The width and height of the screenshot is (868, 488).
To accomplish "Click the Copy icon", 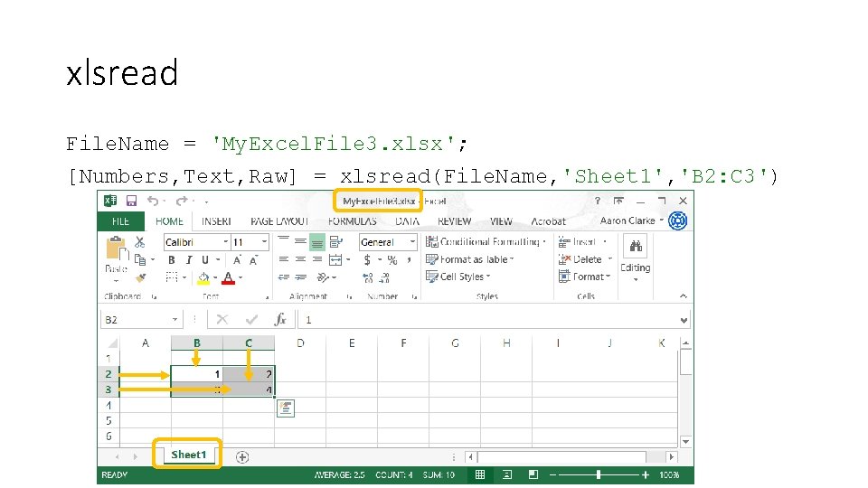I will [x=140, y=259].
